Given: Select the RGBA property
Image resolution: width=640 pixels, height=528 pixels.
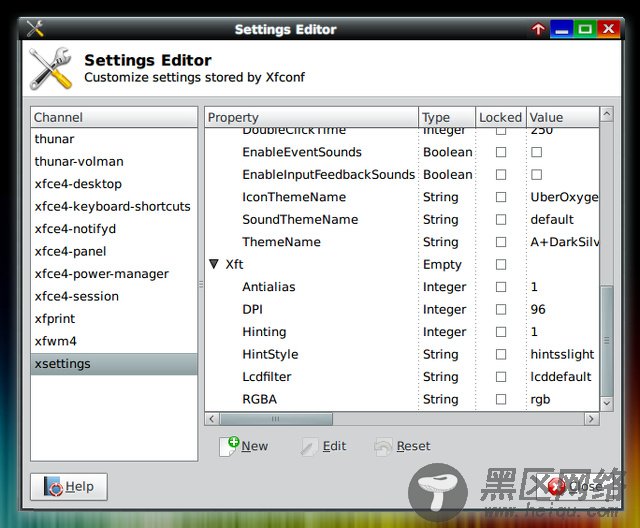Looking at the screenshot, I should coord(259,399).
